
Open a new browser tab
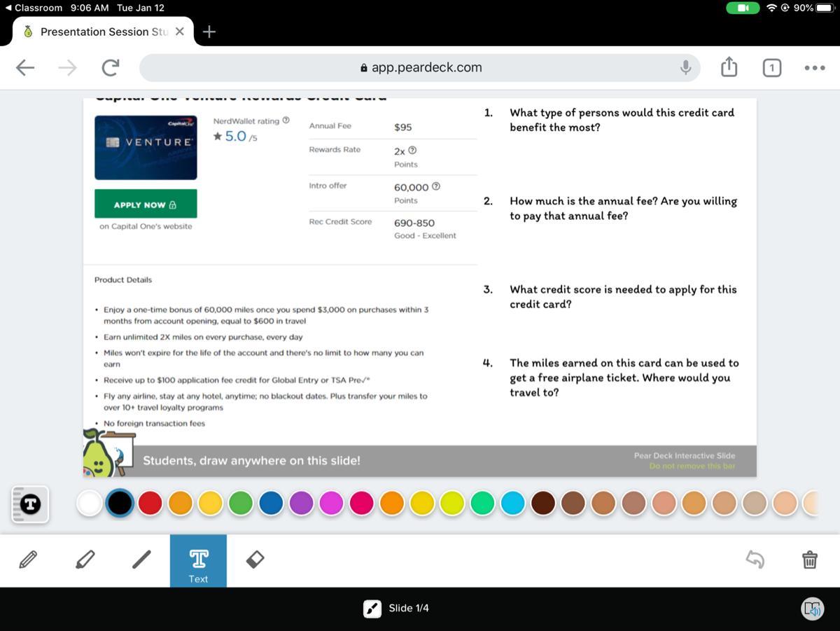point(209,32)
